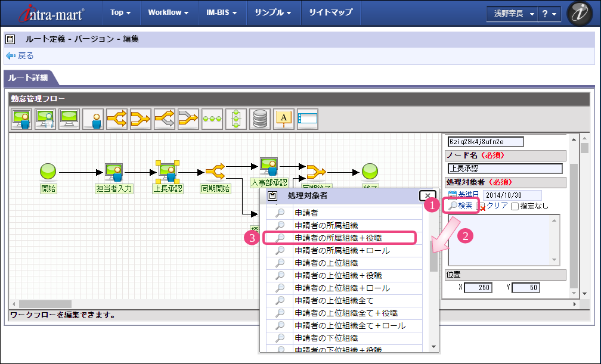
Task: Click the 検索 search link
Action: (x=465, y=206)
